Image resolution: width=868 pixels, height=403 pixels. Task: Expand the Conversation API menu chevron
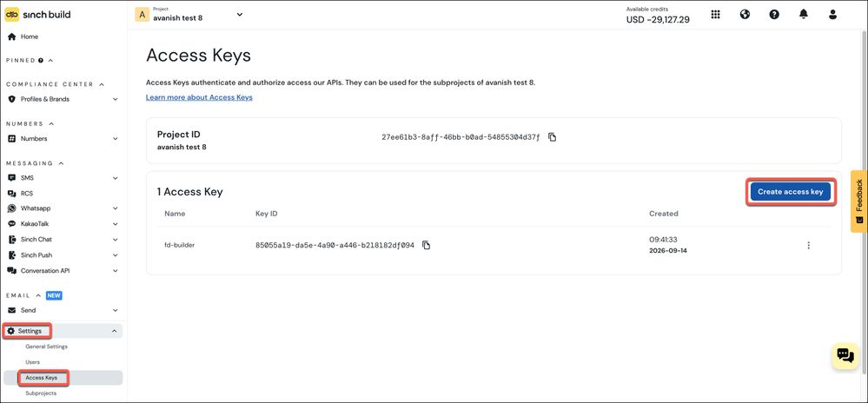(x=116, y=271)
